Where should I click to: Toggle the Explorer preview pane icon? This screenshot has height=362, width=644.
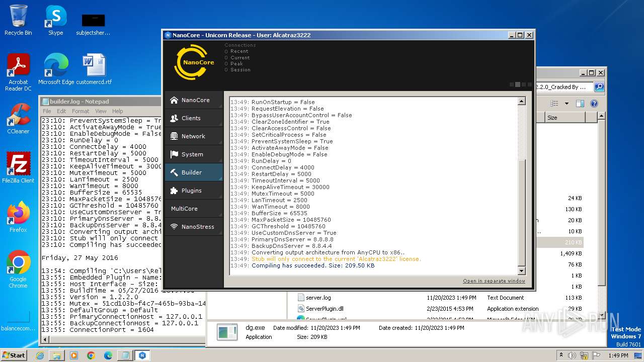point(580,104)
